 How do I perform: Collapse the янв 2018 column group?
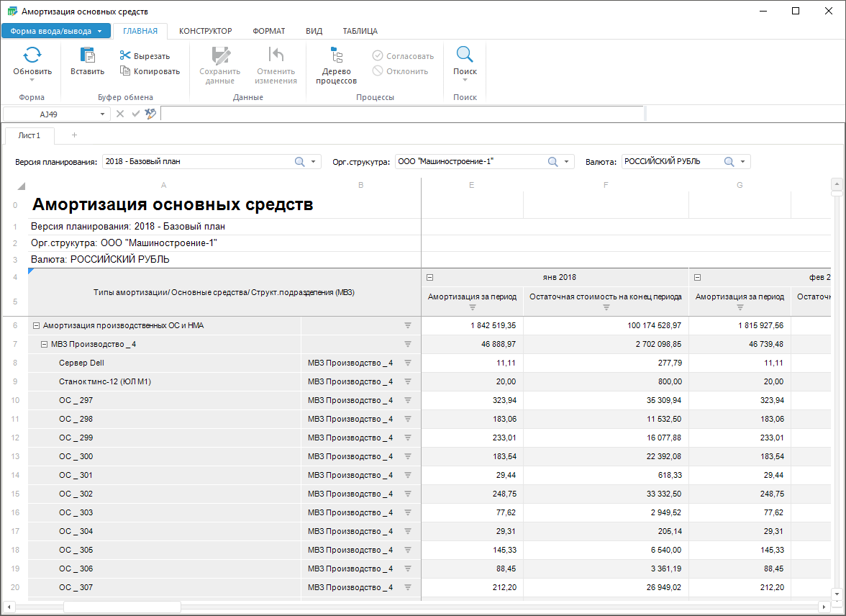[x=429, y=277]
